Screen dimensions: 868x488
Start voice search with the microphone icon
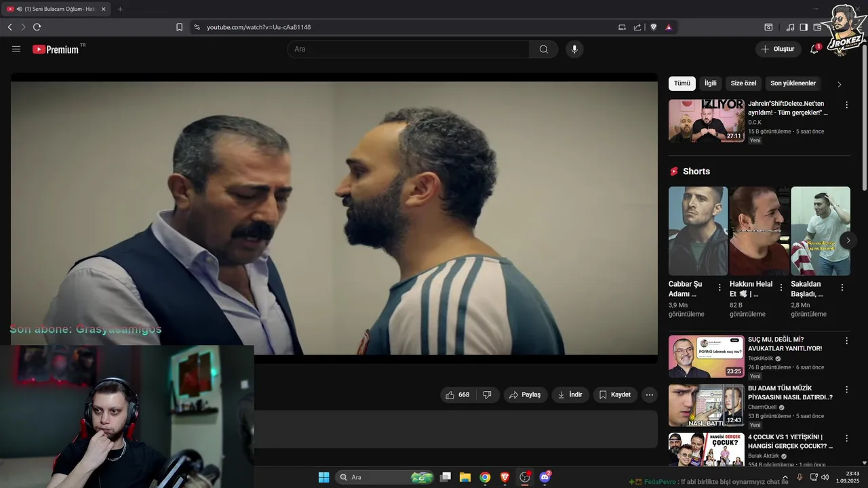click(x=574, y=49)
